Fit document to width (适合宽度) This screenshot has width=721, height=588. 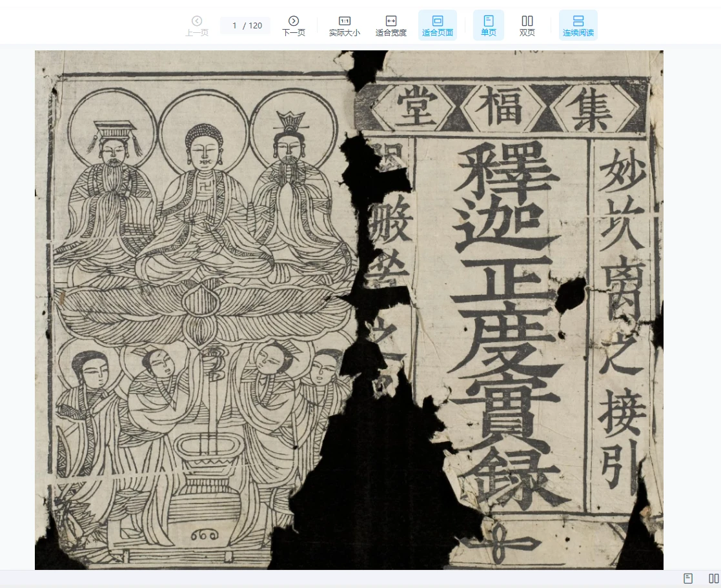[x=391, y=26]
